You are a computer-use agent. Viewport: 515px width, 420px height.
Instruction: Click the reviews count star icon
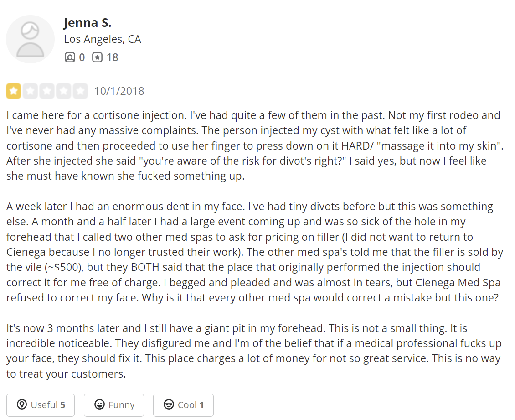(x=97, y=57)
